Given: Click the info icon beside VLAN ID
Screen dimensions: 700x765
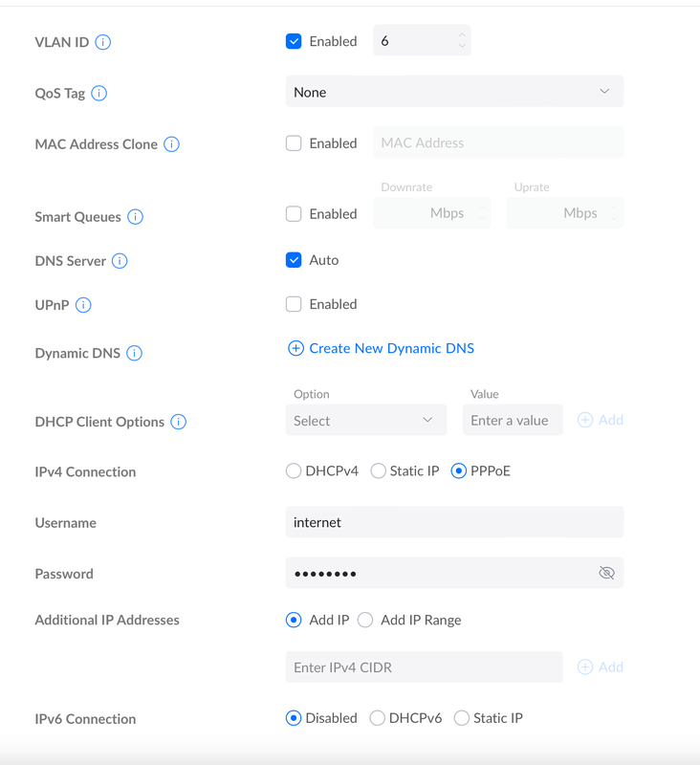Looking at the screenshot, I should 103,42.
